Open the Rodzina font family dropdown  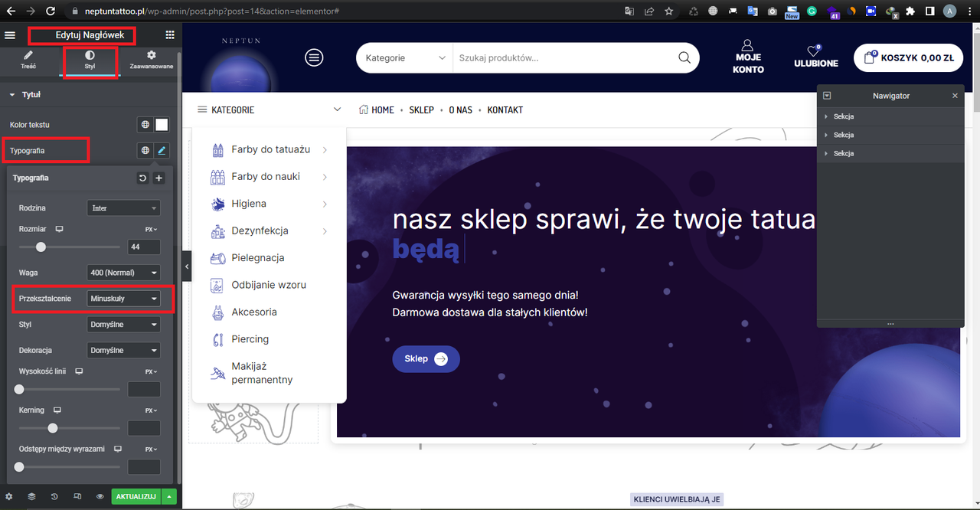click(x=123, y=208)
